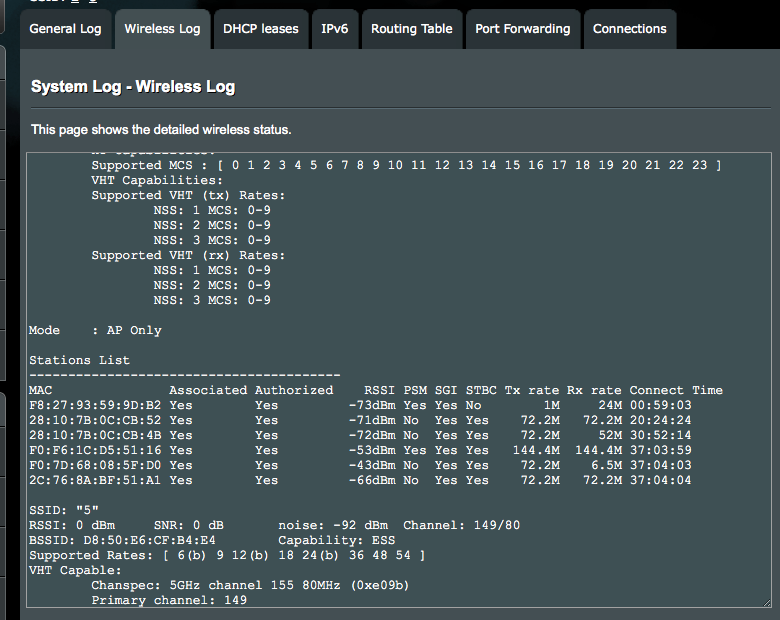Click the -43dBm RSSI value
Screen dimensions: 780x620
pos(372,465)
